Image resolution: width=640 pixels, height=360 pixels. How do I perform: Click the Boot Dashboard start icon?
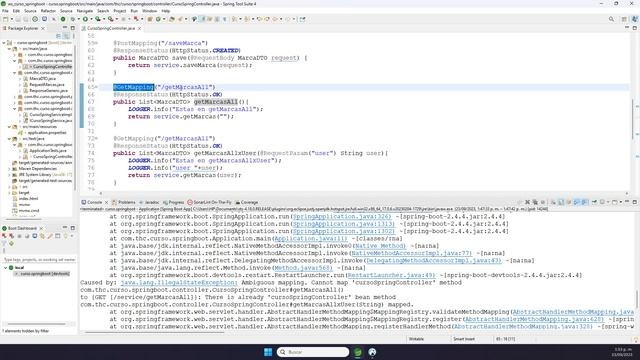pos(4,236)
